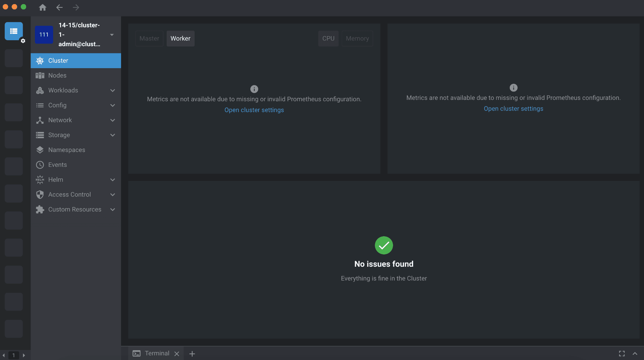Expand the Network section chevron

click(113, 120)
